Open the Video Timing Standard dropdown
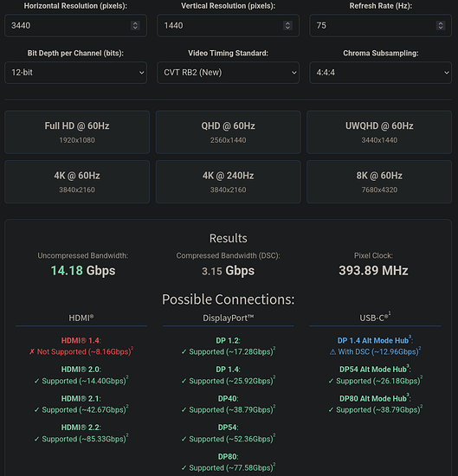Viewport: 458px width, 476px height. click(x=228, y=73)
